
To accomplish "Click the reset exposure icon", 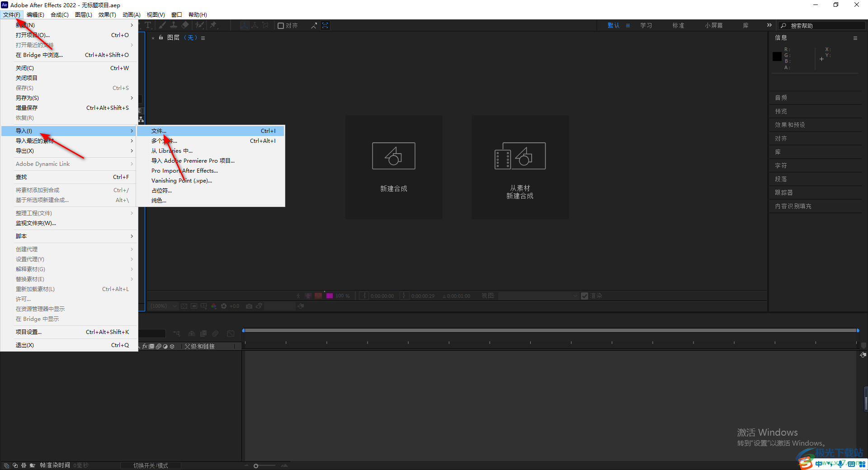I will click(224, 306).
